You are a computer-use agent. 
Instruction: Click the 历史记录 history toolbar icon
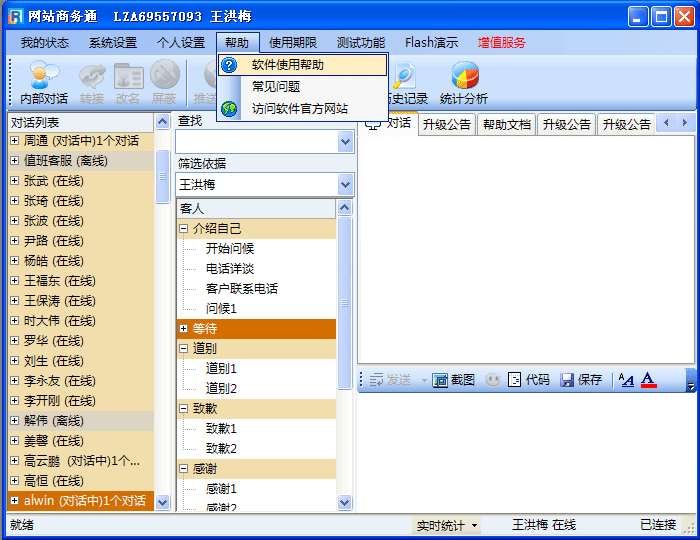(406, 80)
